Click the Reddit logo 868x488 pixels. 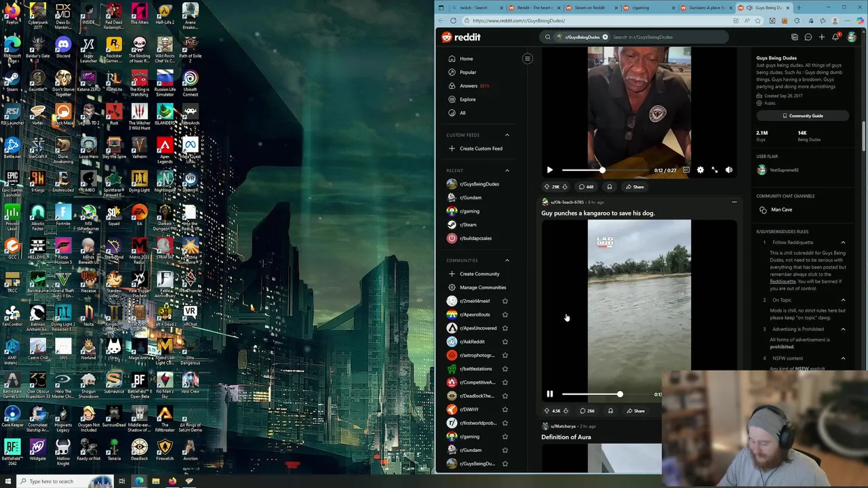[461, 37]
